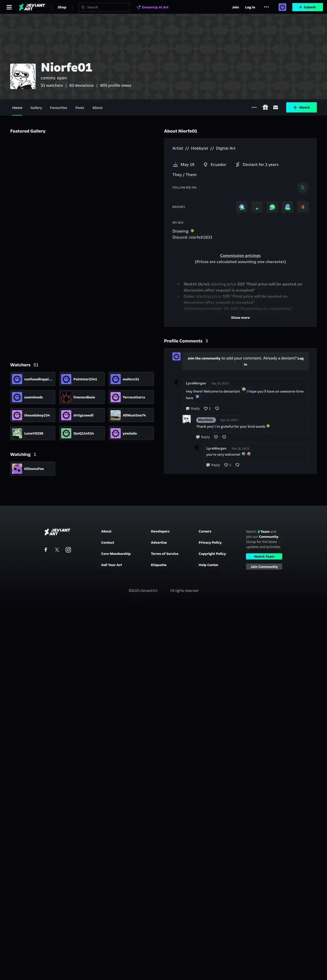The width and height of the screenshot is (327, 980).
Task: Click the 51 watchers count
Action: [52, 85]
